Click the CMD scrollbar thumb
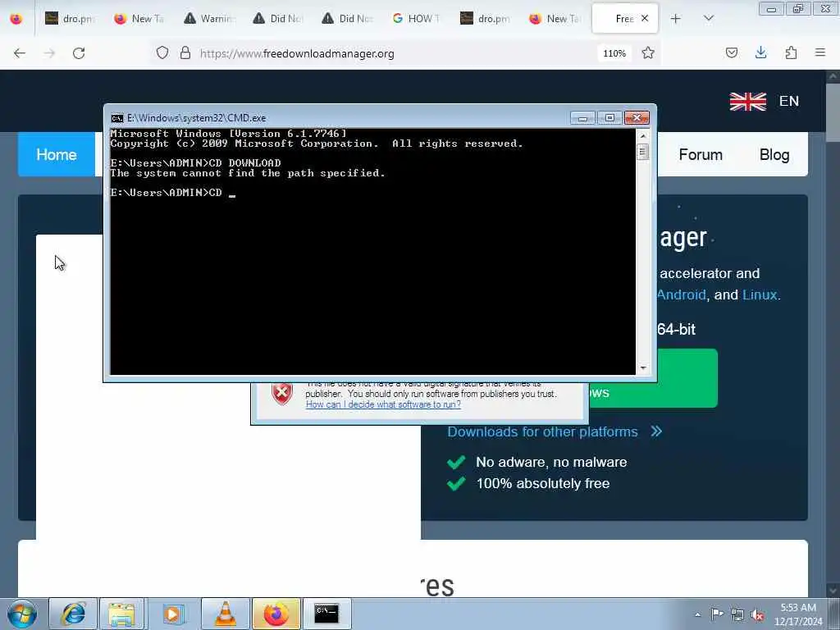This screenshot has width=840, height=630. click(x=643, y=152)
